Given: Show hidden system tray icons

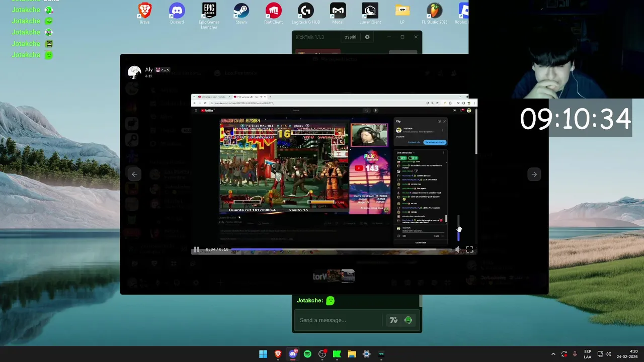Looking at the screenshot, I should pyautogui.click(x=553, y=354).
